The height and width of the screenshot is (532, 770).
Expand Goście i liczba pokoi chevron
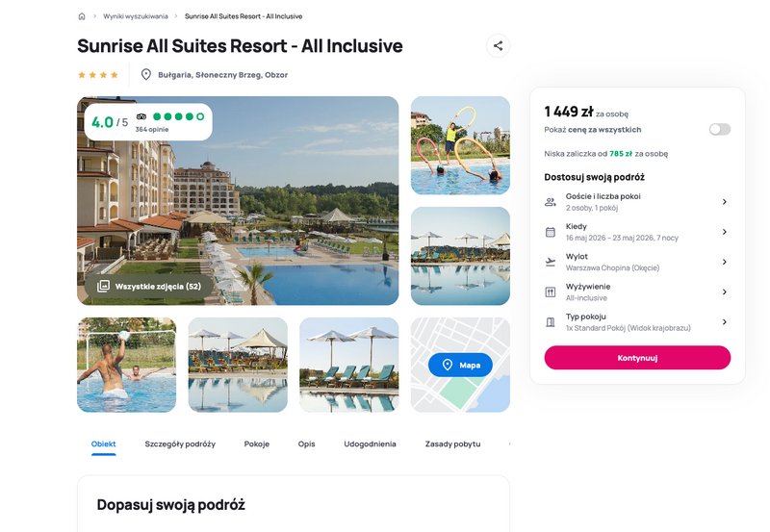(725, 202)
